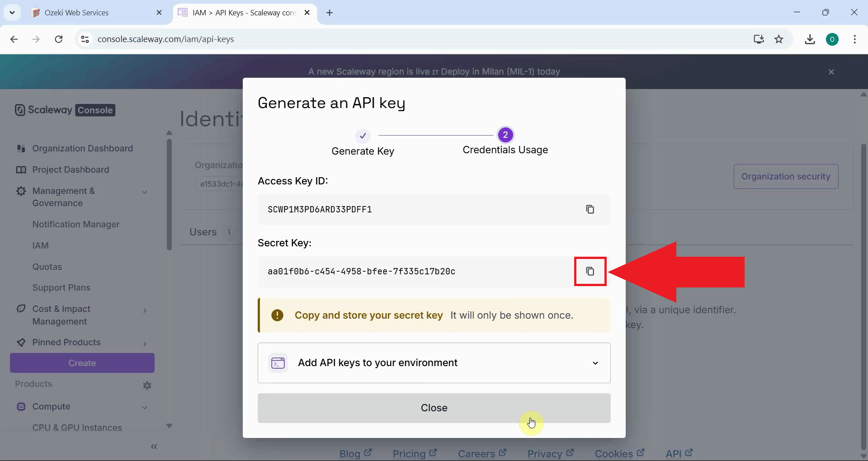Viewport: 868px width, 461px height.
Task: Switch to the Ozeki Web Services tab
Action: click(x=76, y=12)
